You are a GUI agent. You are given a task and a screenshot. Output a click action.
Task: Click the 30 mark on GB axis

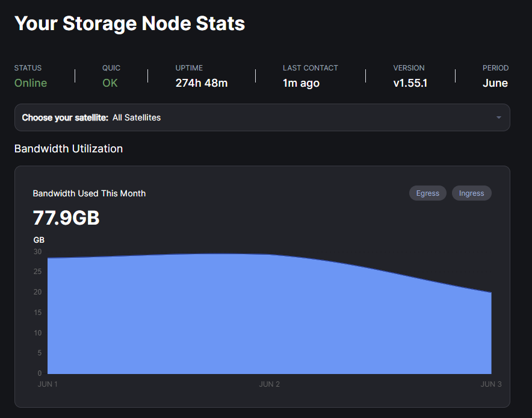pyautogui.click(x=37, y=252)
